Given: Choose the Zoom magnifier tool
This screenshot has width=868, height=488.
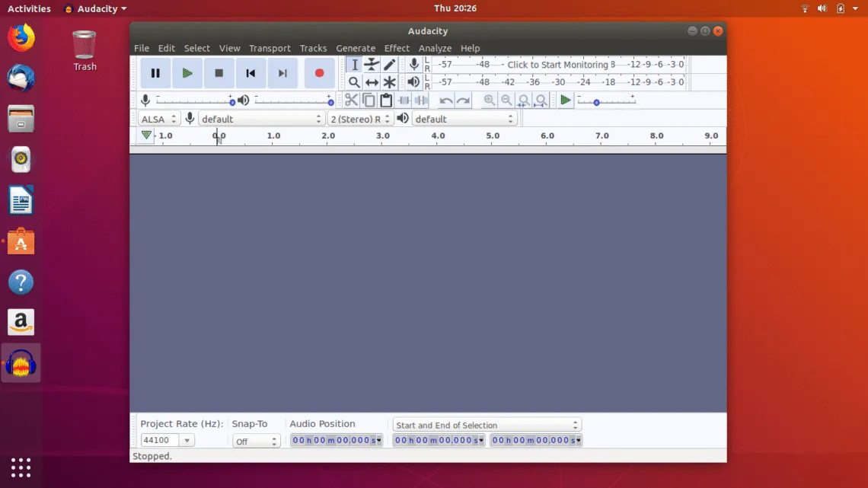Looking at the screenshot, I should pyautogui.click(x=354, y=82).
